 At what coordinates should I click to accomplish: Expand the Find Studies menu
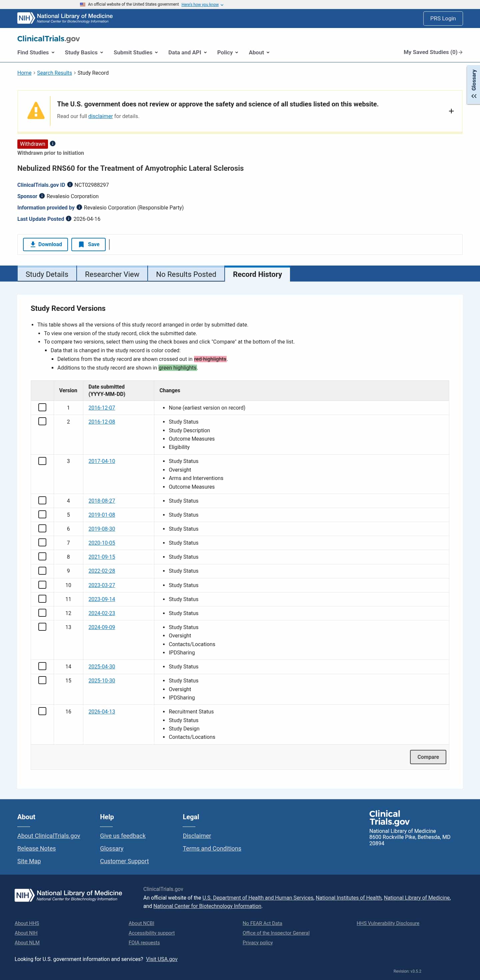tap(36, 52)
